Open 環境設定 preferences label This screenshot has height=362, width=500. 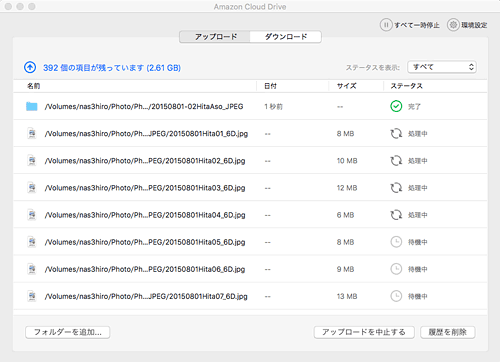click(474, 25)
